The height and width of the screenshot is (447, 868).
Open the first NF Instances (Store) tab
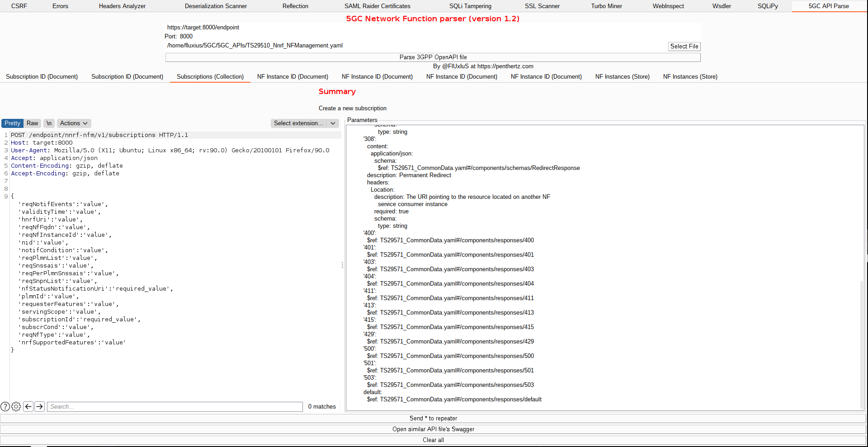[x=622, y=77]
